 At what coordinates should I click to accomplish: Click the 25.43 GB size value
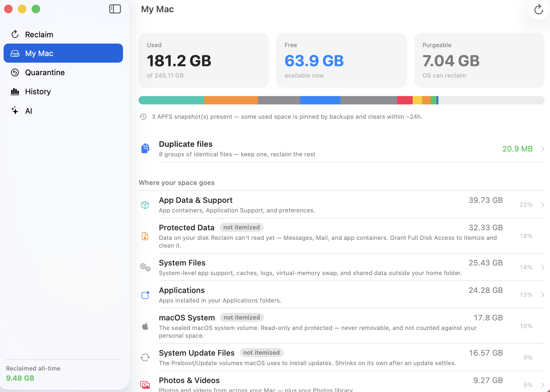coord(486,263)
